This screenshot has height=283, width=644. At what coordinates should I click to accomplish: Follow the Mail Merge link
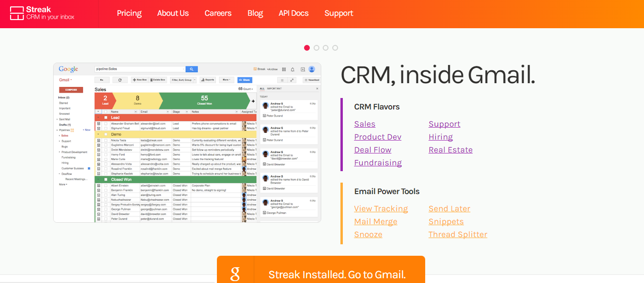[x=376, y=222]
